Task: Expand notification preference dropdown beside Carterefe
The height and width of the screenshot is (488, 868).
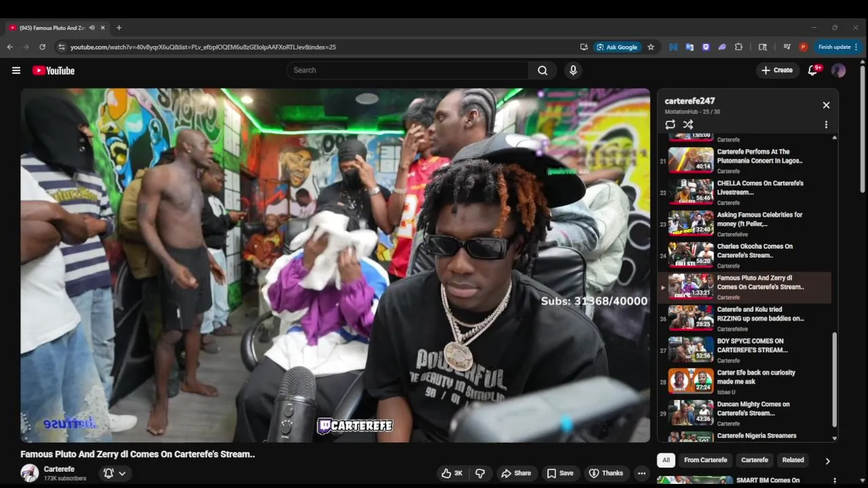Action: click(114, 473)
